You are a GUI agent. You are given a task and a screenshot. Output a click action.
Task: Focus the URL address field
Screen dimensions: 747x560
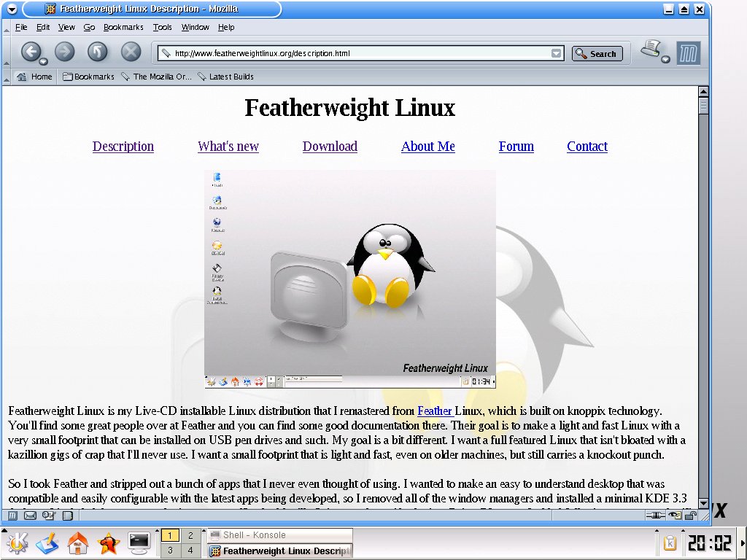(x=361, y=52)
